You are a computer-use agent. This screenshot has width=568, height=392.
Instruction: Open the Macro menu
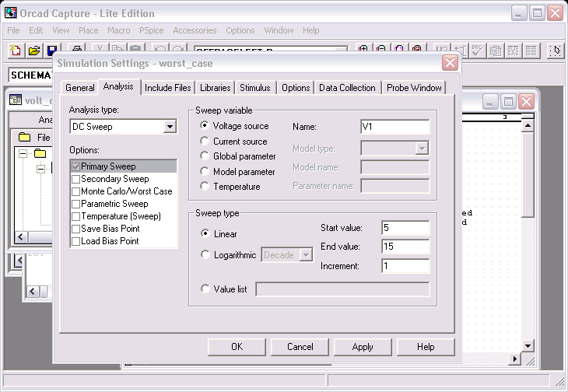pos(119,30)
